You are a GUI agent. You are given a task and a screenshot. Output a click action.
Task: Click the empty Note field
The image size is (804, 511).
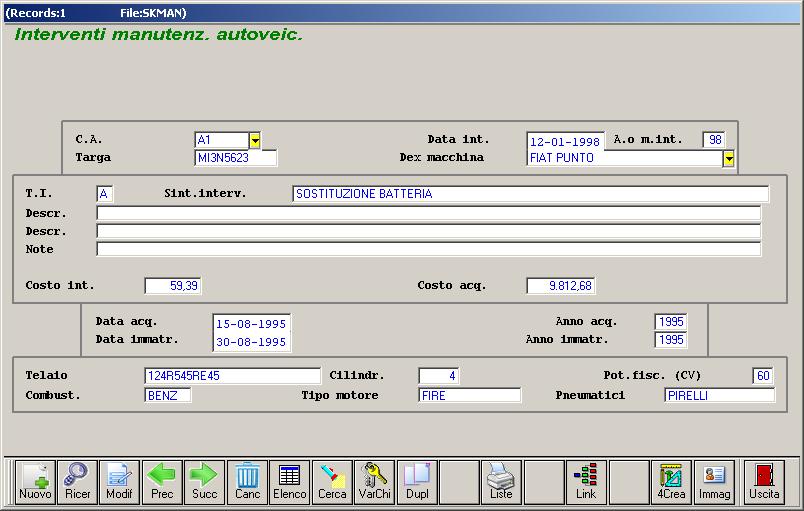point(429,249)
